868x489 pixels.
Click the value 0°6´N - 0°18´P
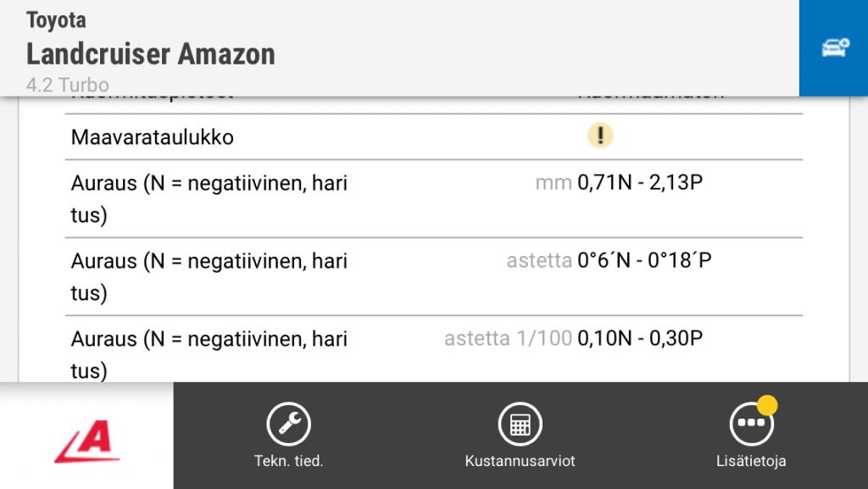[x=644, y=260]
